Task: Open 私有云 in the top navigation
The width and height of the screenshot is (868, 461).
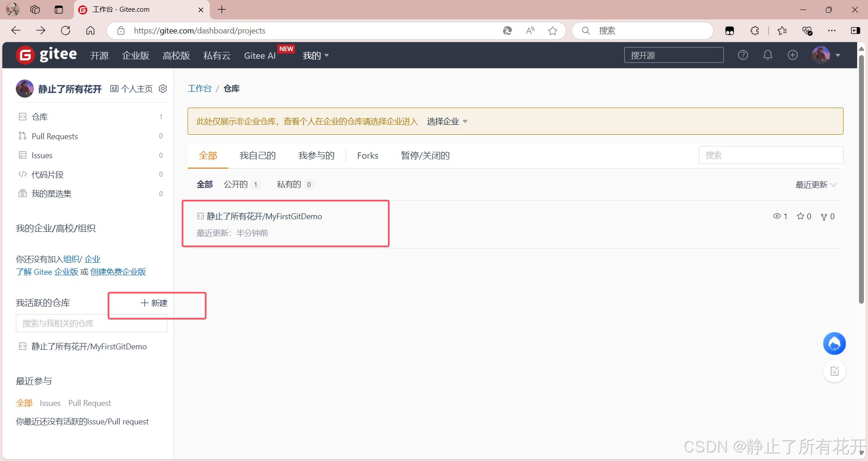Action: click(217, 55)
